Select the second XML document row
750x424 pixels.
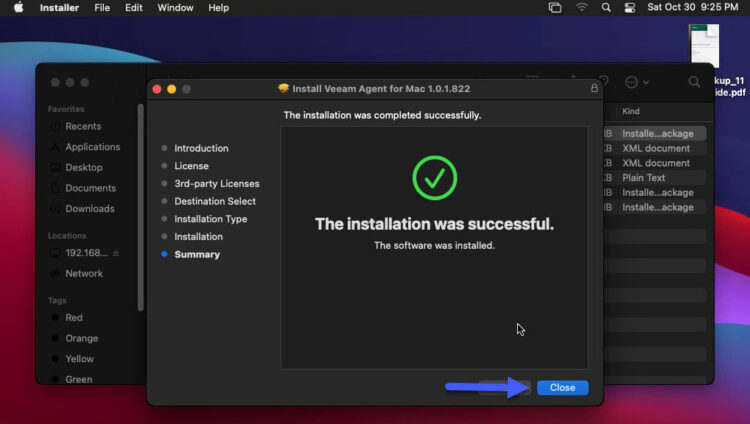coord(656,163)
